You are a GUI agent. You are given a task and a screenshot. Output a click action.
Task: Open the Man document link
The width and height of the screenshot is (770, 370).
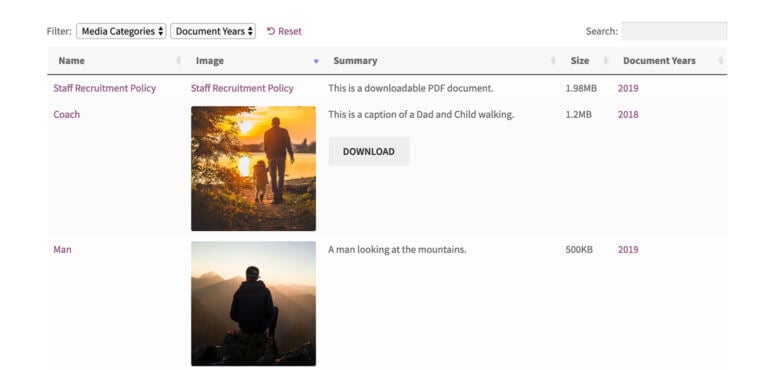point(62,250)
